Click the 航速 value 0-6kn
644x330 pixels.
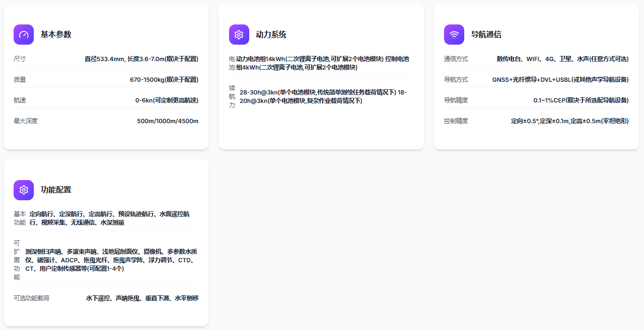pyautogui.click(x=167, y=100)
